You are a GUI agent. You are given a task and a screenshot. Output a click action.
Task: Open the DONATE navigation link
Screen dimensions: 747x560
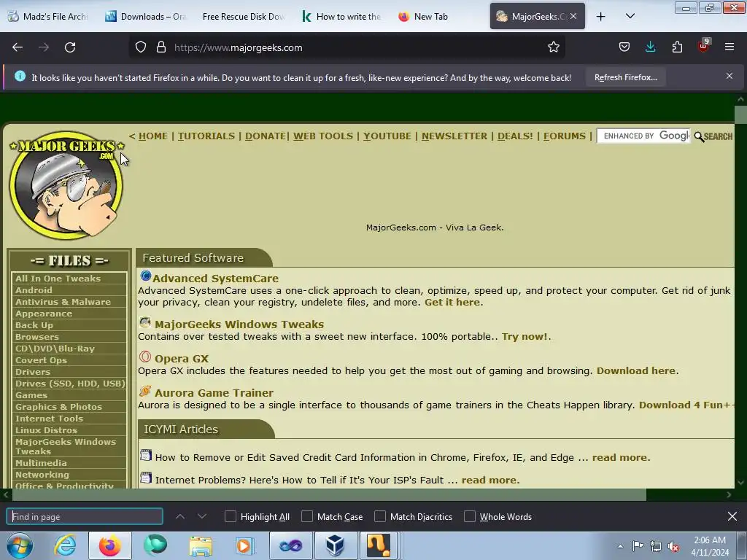(266, 136)
